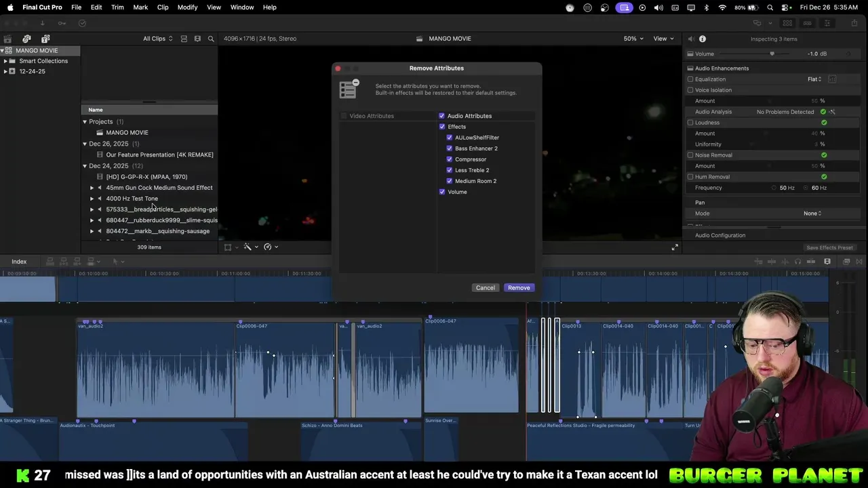Click the Wi-Fi status icon
Screen dimensions: 868x488
[x=722, y=7]
